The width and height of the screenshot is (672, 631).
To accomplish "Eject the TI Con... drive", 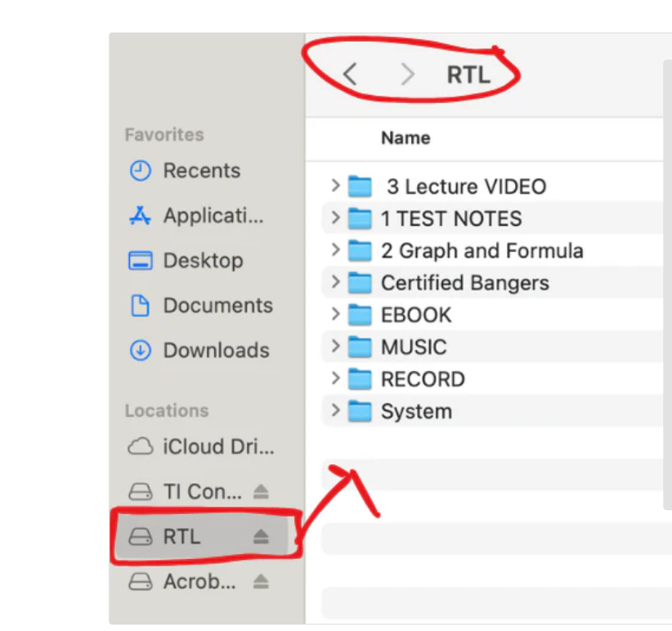I will (x=260, y=492).
